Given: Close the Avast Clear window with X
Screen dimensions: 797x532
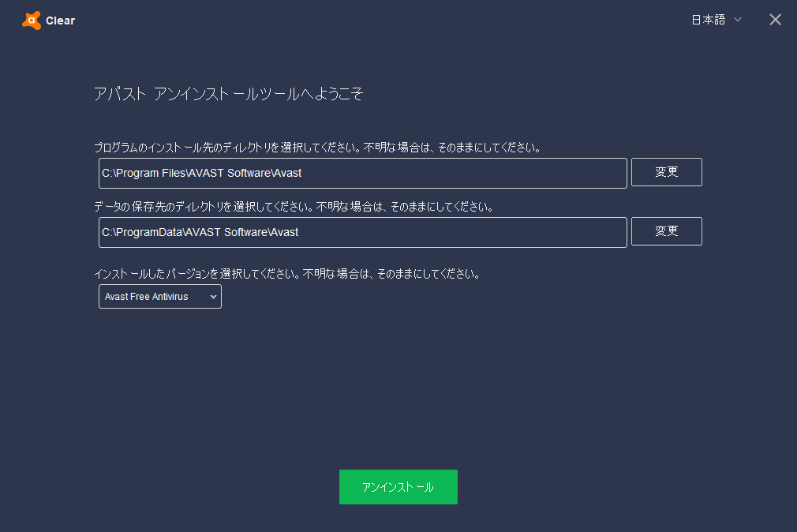Looking at the screenshot, I should pos(775,20).
